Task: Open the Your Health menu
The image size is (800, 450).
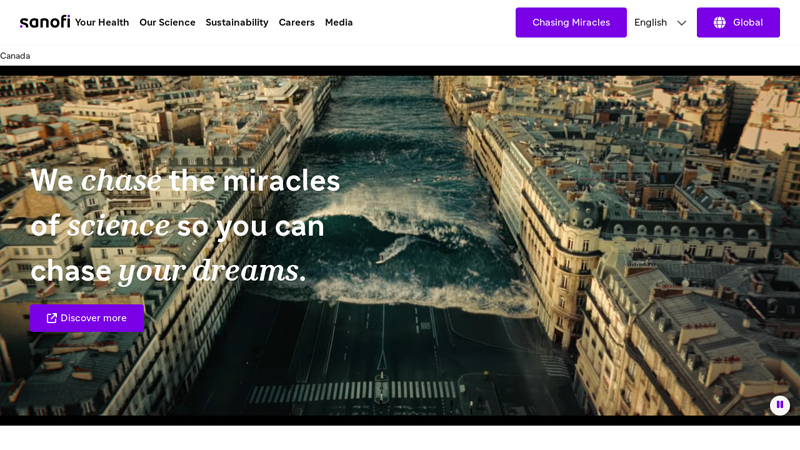Action: click(102, 22)
